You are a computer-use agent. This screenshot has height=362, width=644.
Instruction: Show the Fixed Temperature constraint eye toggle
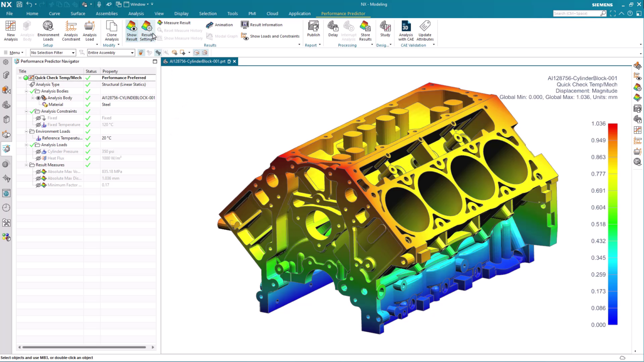tap(38, 125)
